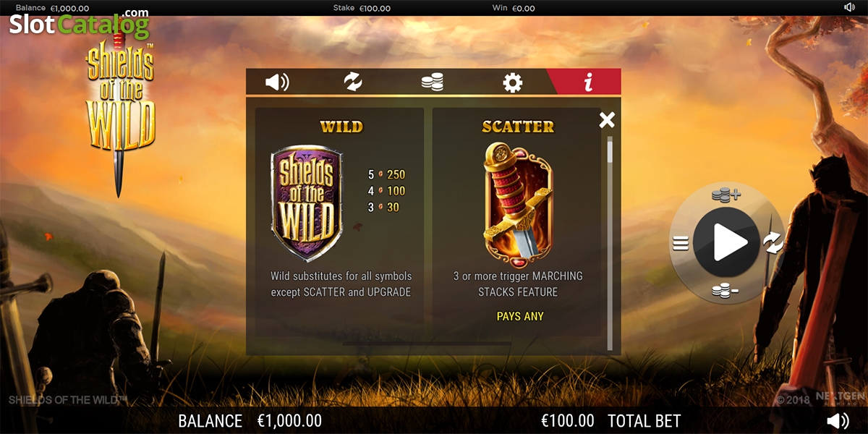Select the sword Scatter symbol image

[518, 201]
